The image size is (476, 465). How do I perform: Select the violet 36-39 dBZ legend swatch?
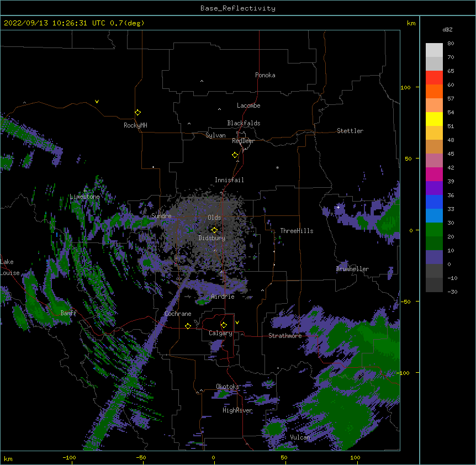pos(434,188)
